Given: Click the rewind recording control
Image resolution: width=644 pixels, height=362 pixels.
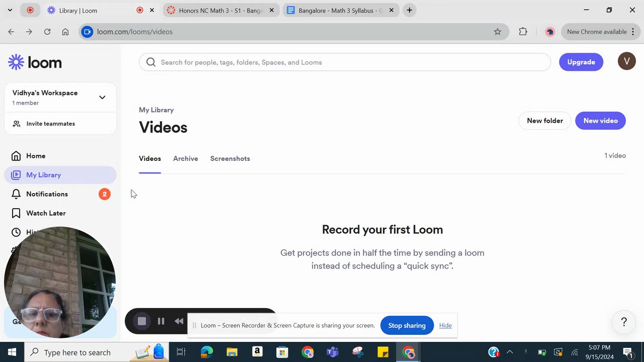Looking at the screenshot, I should click(x=179, y=321).
